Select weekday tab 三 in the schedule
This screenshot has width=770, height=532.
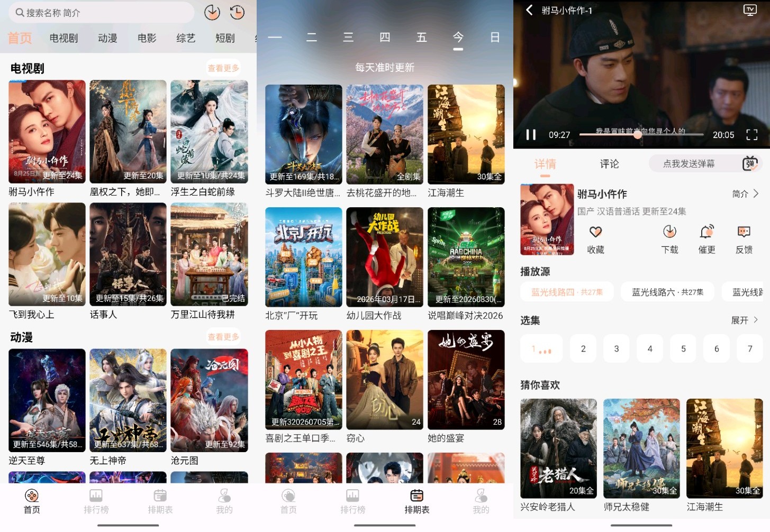coord(348,37)
